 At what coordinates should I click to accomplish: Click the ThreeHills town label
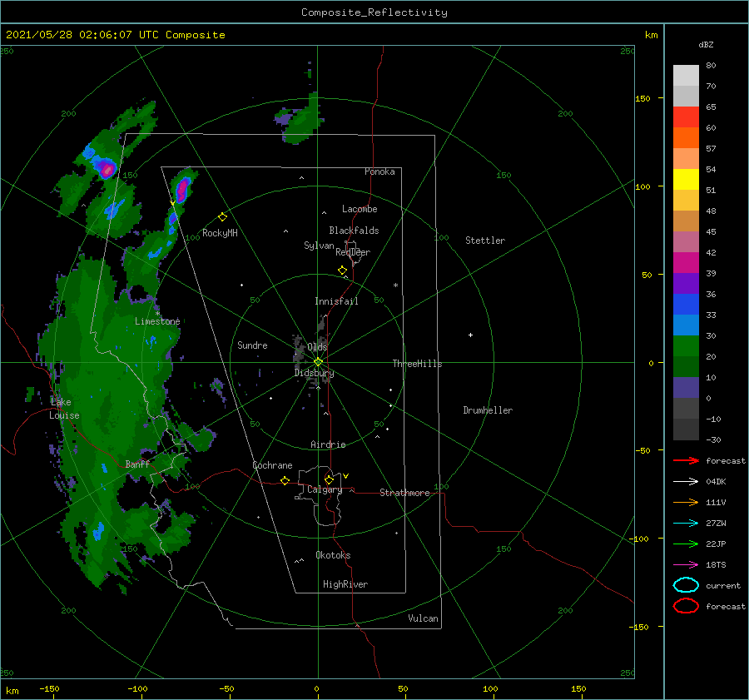[418, 364]
